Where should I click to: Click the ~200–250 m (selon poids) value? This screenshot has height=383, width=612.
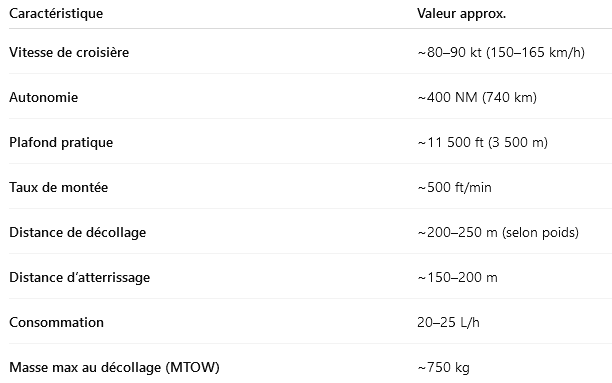[x=498, y=232]
